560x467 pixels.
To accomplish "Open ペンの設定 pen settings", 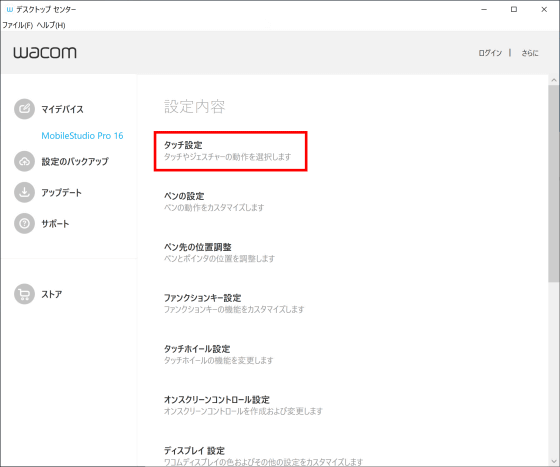I will [214, 201].
